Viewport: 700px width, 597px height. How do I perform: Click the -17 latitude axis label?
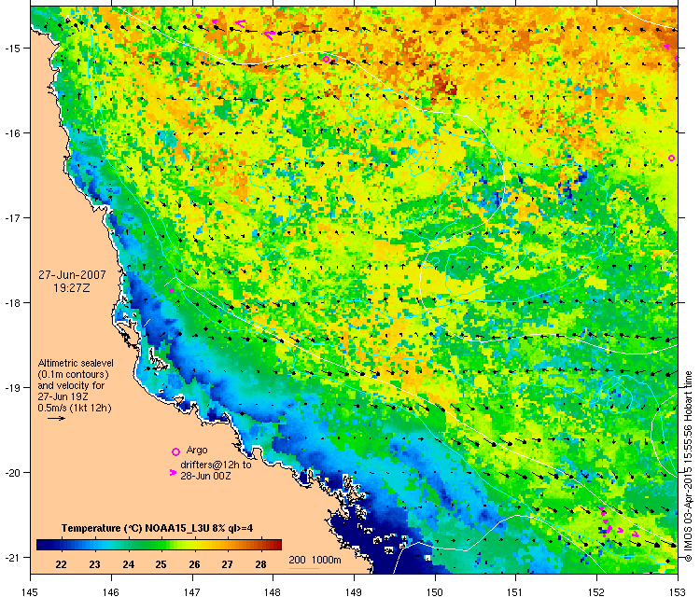click(x=12, y=217)
